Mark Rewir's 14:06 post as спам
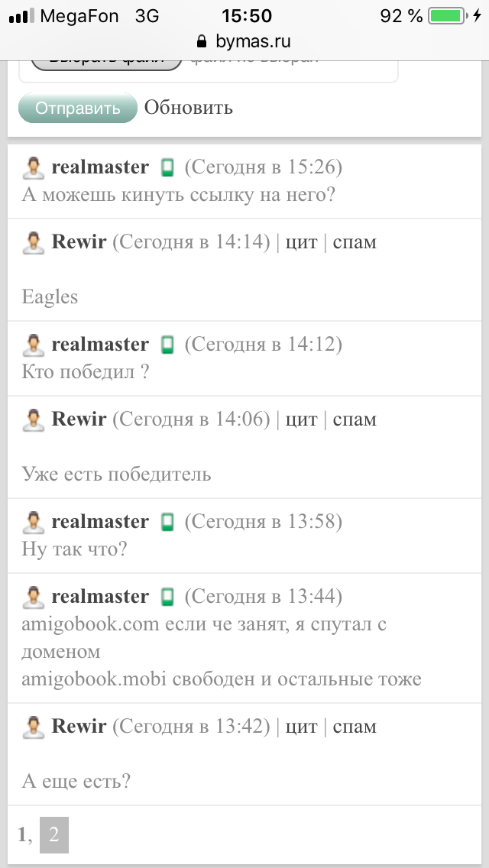This screenshot has height=868, width=489. point(355,419)
